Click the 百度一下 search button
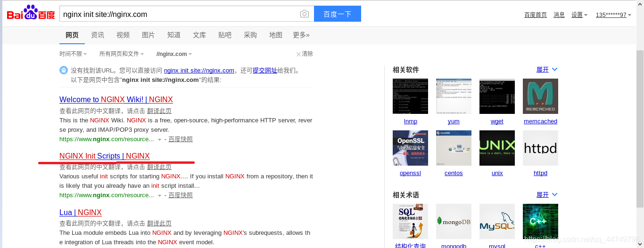644x248 pixels. click(338, 14)
